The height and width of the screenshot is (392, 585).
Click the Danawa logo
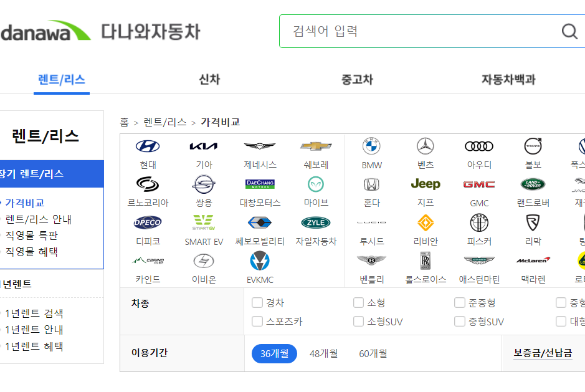tap(45, 31)
